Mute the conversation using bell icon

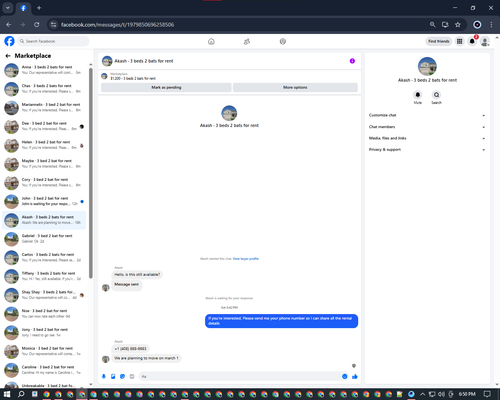(418, 95)
